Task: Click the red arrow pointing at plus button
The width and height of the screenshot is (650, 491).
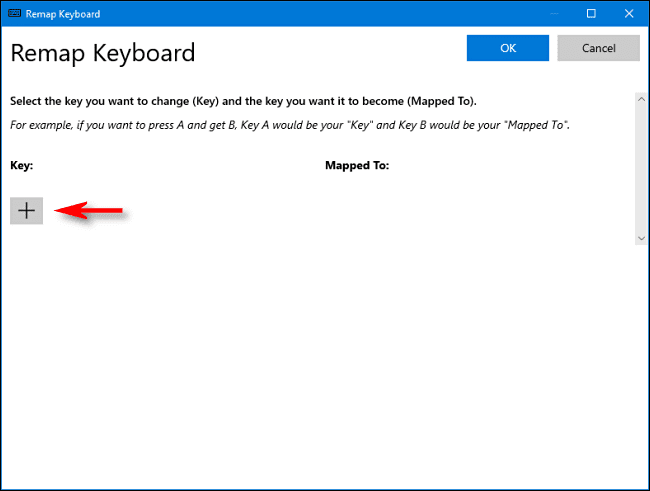Action: coord(90,210)
